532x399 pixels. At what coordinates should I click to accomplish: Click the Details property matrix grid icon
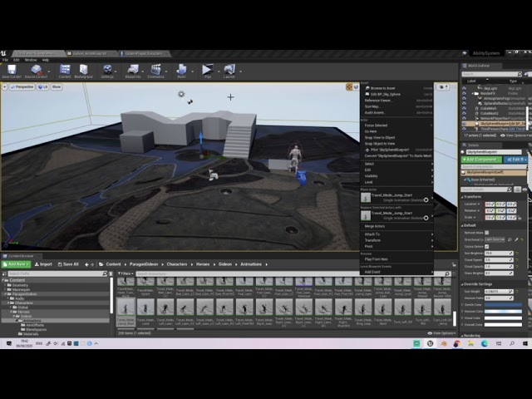(x=517, y=190)
